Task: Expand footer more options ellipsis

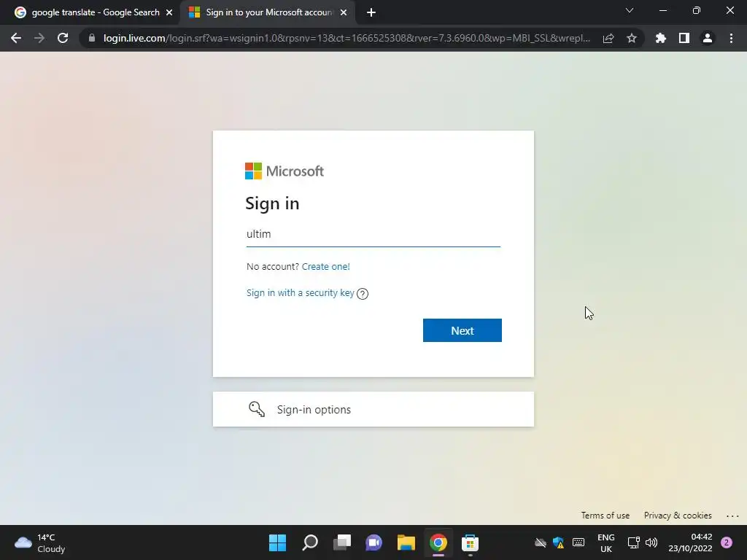Action: tap(732, 516)
